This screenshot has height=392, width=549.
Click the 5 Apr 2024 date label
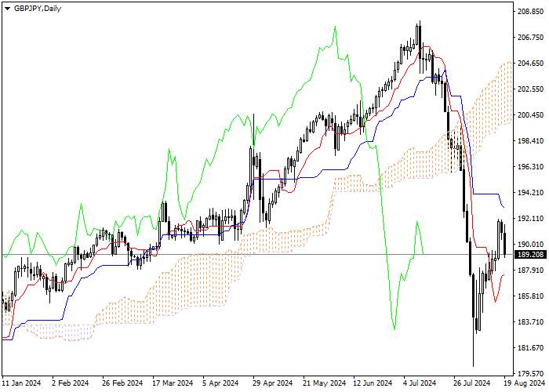[x=222, y=383]
